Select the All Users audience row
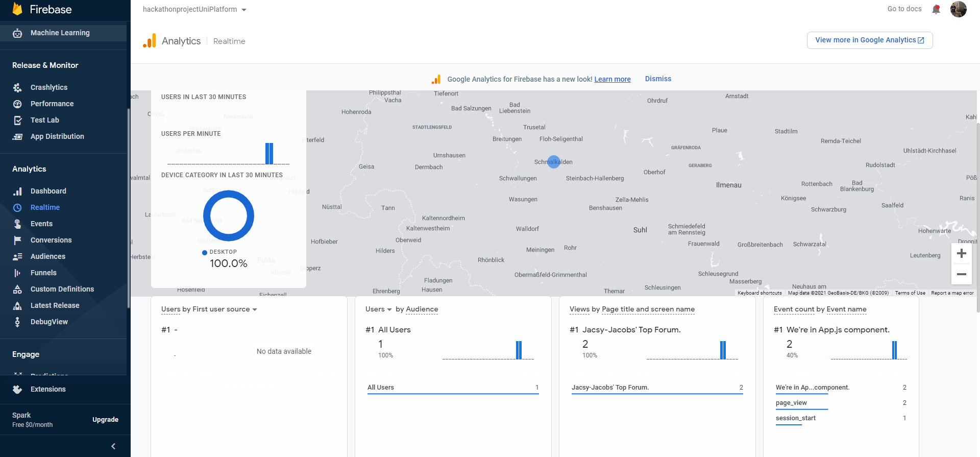Screen dimensions: 980x457 point(453,388)
